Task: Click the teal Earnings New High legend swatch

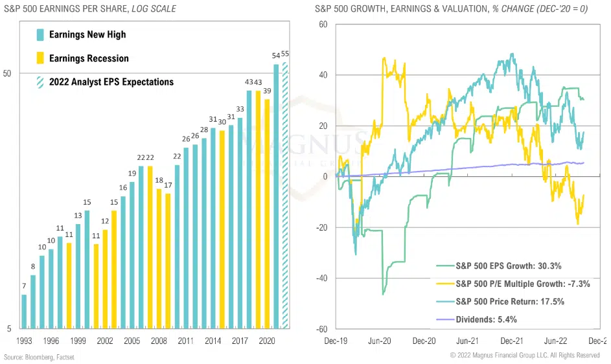Action: 40,34
